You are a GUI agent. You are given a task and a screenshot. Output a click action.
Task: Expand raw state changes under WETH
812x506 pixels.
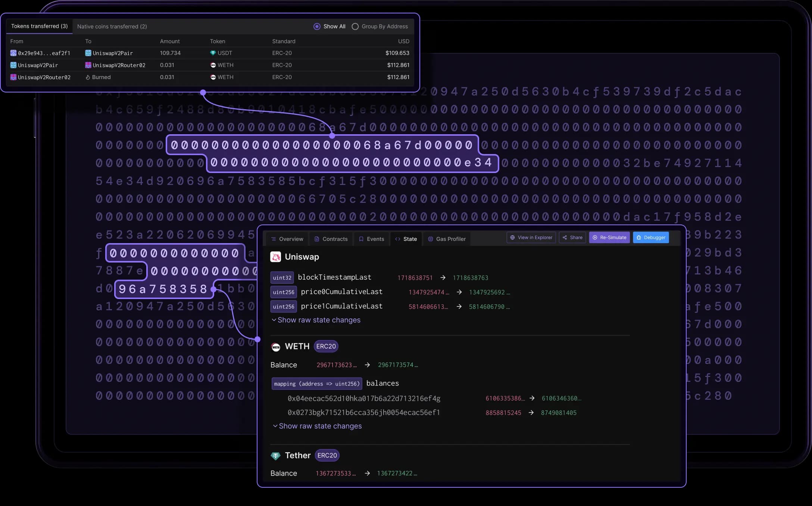click(317, 426)
